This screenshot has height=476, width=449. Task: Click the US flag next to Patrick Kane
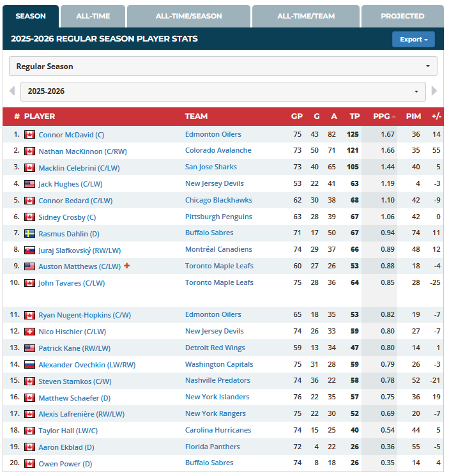click(29, 348)
